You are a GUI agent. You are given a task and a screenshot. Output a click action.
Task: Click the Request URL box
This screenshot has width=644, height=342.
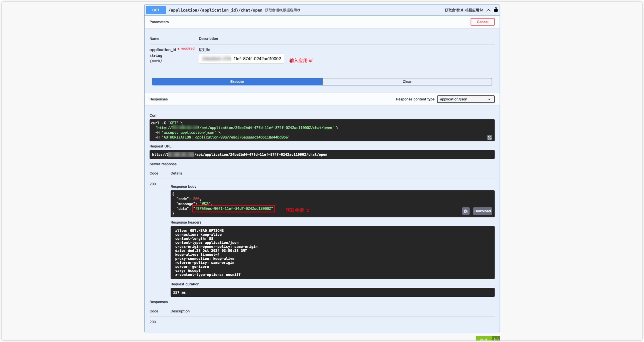coord(322,154)
